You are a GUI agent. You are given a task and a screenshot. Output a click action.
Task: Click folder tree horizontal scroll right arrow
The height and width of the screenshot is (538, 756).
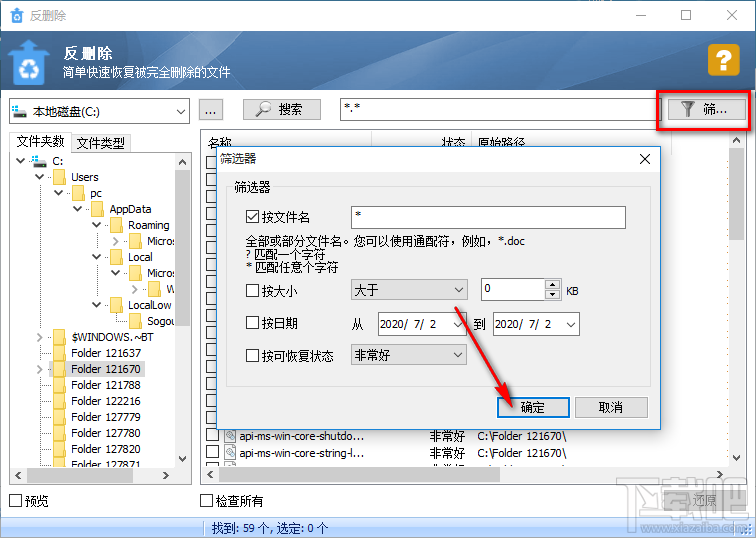coord(166,475)
